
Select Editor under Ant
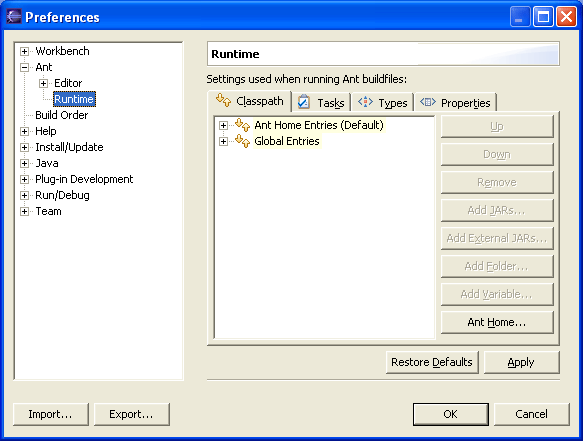(68, 83)
